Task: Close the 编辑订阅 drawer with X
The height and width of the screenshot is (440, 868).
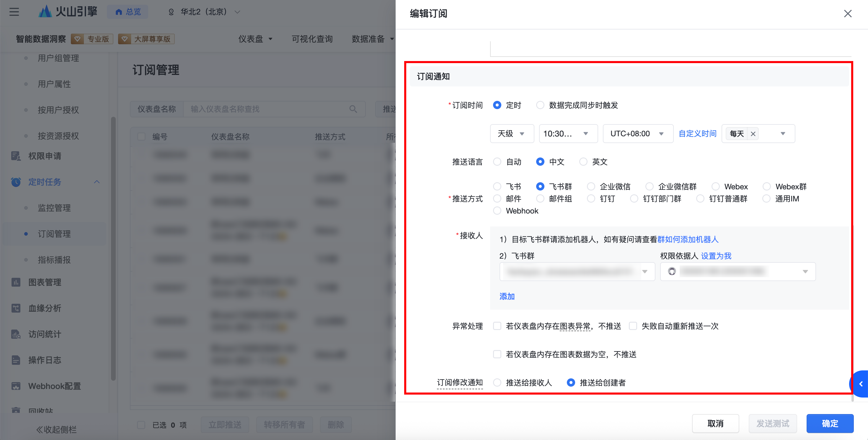Action: pyautogui.click(x=847, y=14)
